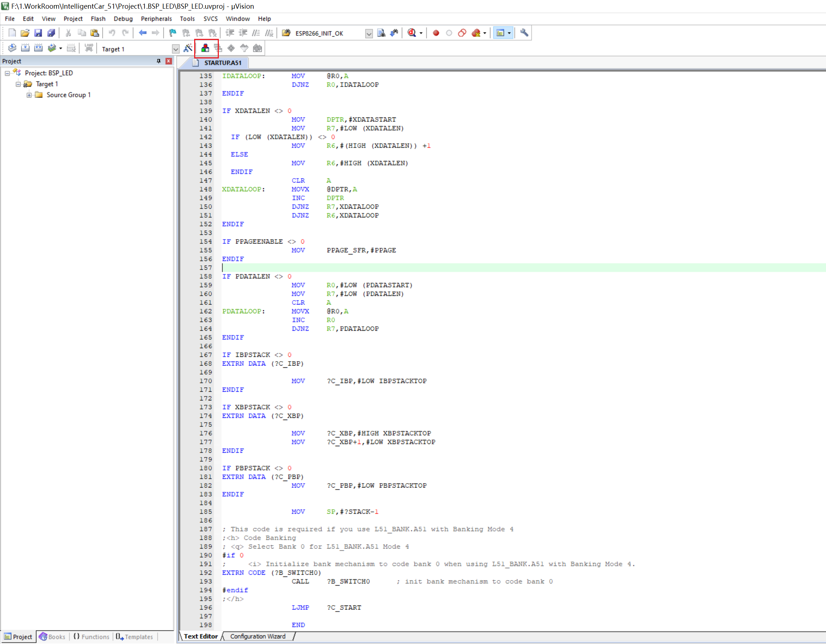The image size is (826, 644).
Task: Indent selected text icon
Action: pos(230,33)
